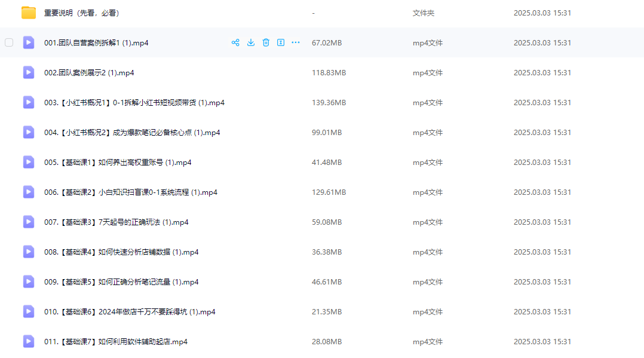Click the share icon for 001.团队自营案例拆解1
This screenshot has width=644, height=358.
(235, 42)
